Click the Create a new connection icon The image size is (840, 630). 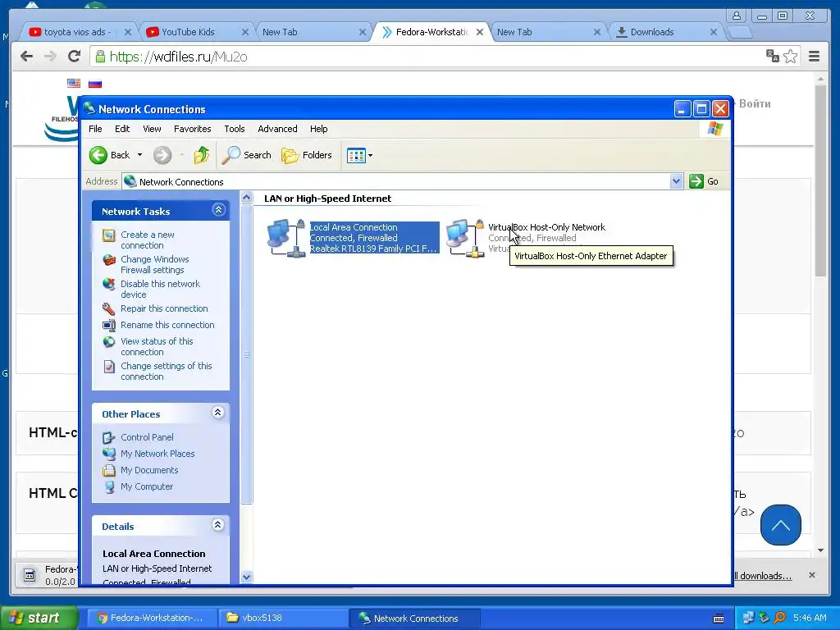[109, 235]
